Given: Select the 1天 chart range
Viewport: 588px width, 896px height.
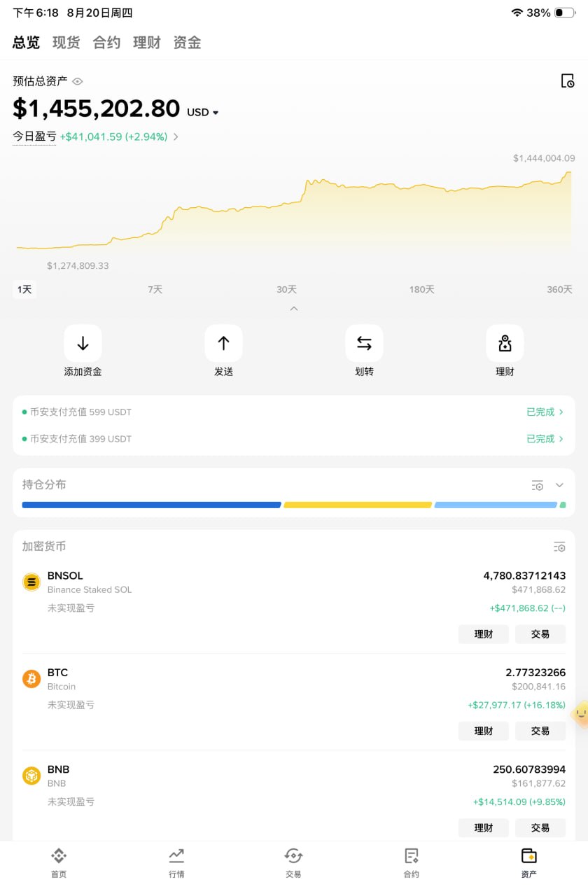Looking at the screenshot, I should pos(24,289).
